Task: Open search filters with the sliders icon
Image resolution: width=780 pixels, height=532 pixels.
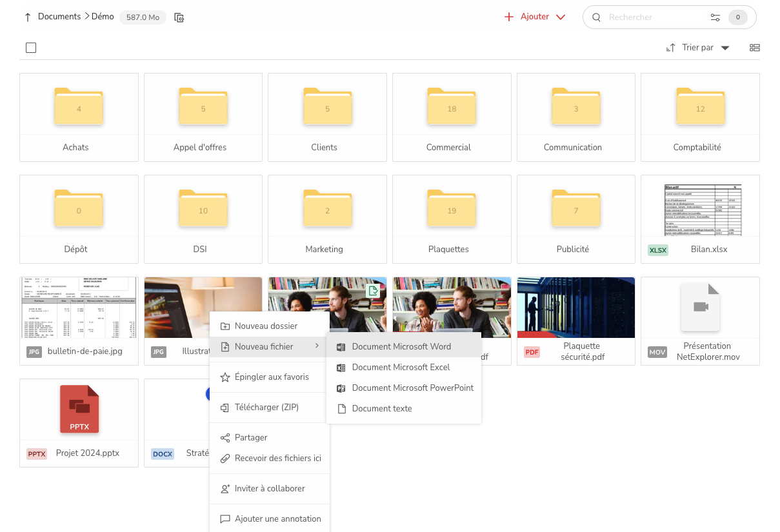Action: (715, 17)
